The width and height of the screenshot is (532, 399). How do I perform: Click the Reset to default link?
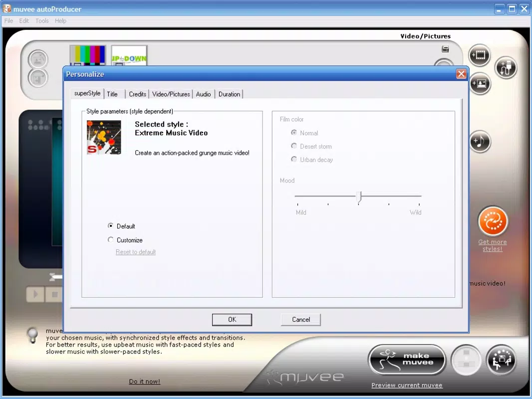[x=136, y=252]
